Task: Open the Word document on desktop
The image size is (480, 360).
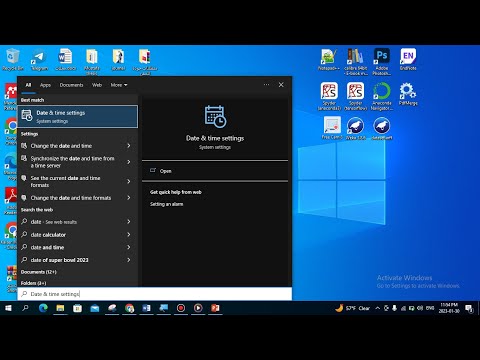Action: (x=65, y=59)
